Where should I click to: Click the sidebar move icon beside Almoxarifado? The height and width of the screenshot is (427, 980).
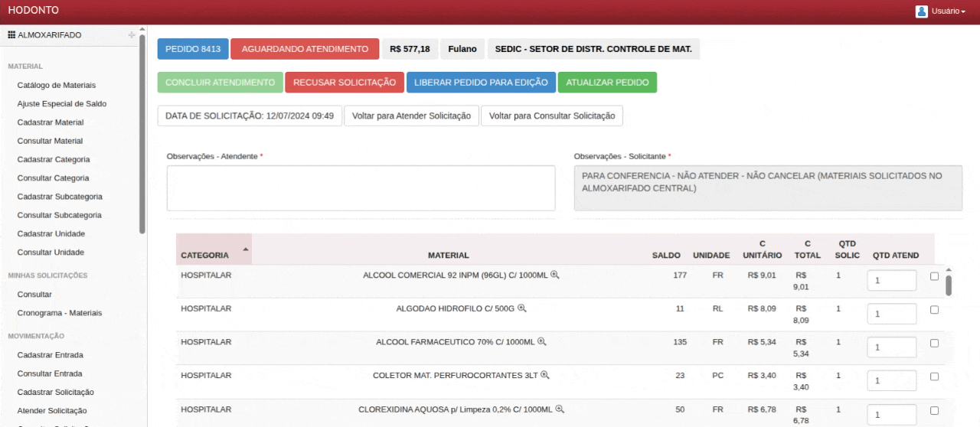[x=132, y=35]
